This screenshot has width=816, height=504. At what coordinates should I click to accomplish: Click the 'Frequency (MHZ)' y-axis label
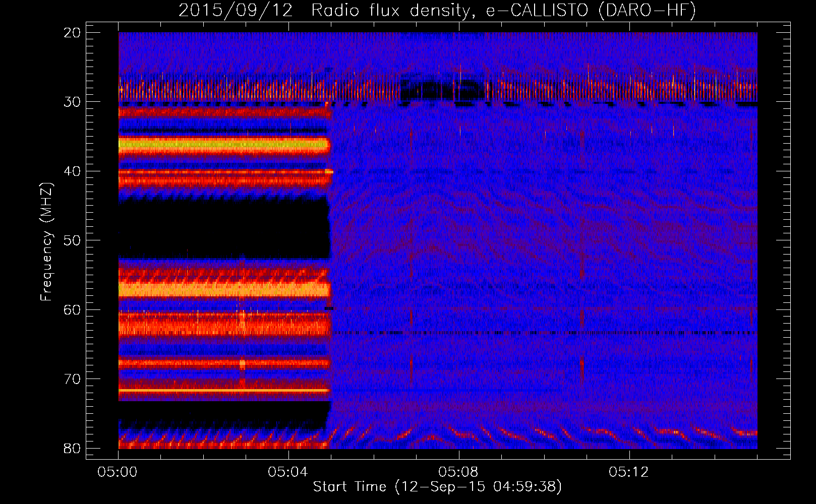(x=46, y=241)
